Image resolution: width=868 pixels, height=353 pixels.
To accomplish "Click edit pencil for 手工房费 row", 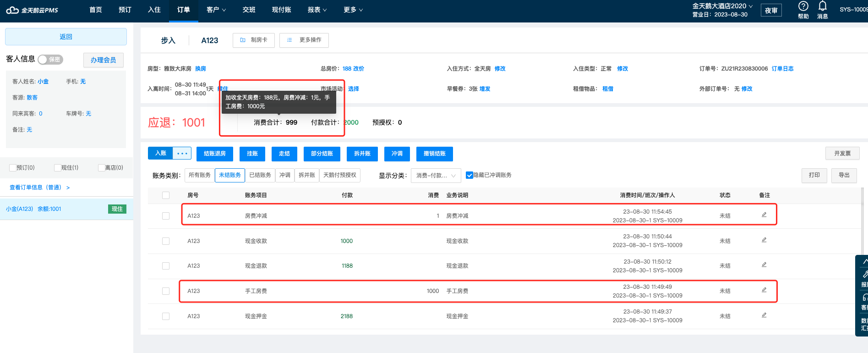I will click(764, 290).
